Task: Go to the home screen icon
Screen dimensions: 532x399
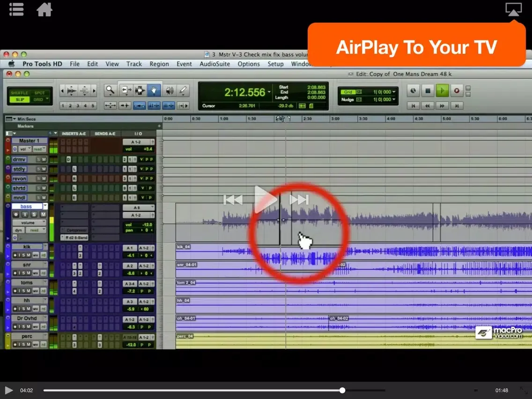Action: pos(44,9)
